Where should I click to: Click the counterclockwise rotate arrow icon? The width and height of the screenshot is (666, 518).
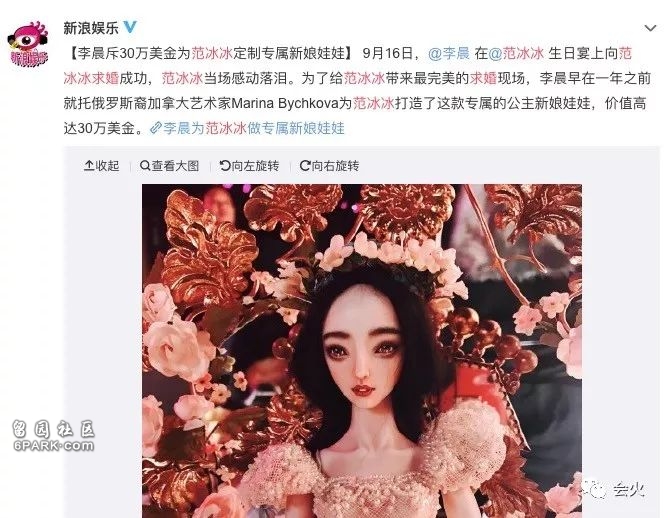225,166
